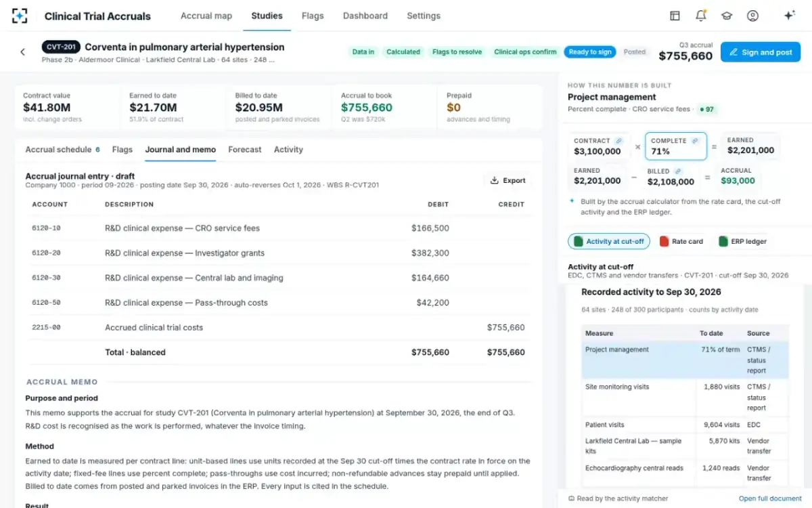Open the user profile icon
The image size is (812, 508).
(752, 16)
